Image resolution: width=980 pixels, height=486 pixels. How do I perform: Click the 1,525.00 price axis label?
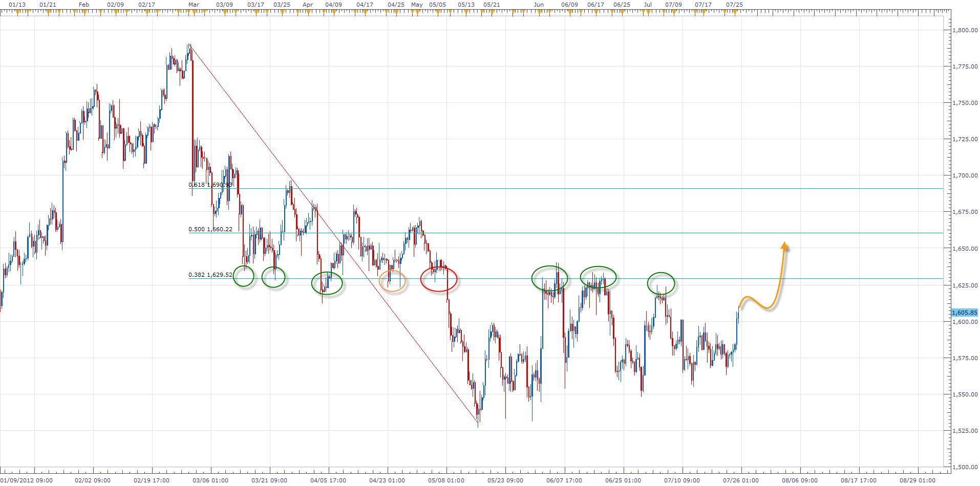click(965, 431)
